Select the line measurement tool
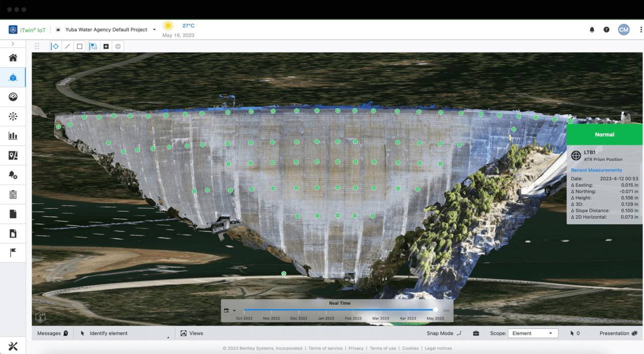This screenshot has width=644, height=354. 67,46
